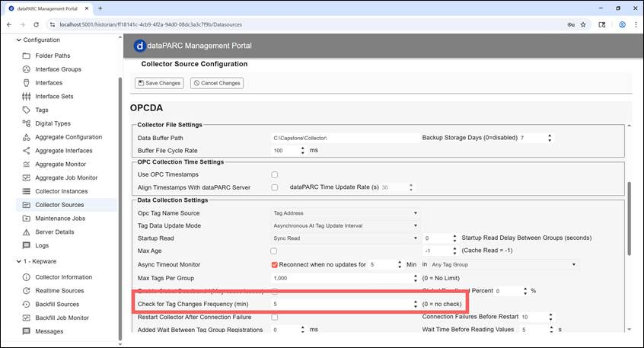This screenshot has height=348, width=644.
Task: Click the Digital Types icon
Action: click(27, 123)
